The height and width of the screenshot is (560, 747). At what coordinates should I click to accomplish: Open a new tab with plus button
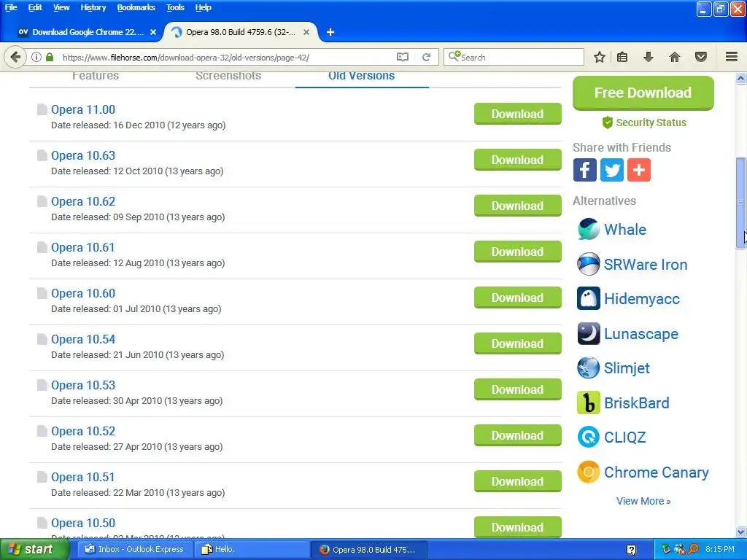330,32
